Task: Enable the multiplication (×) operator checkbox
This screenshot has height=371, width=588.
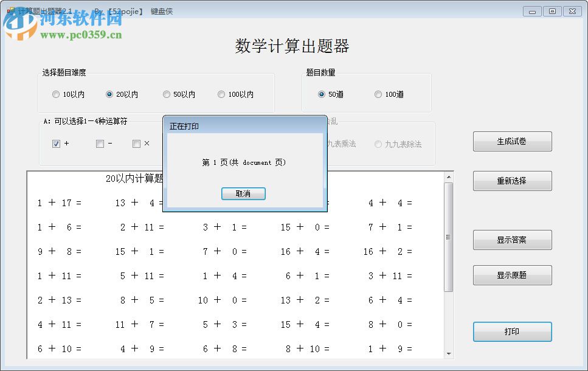Action: click(136, 144)
